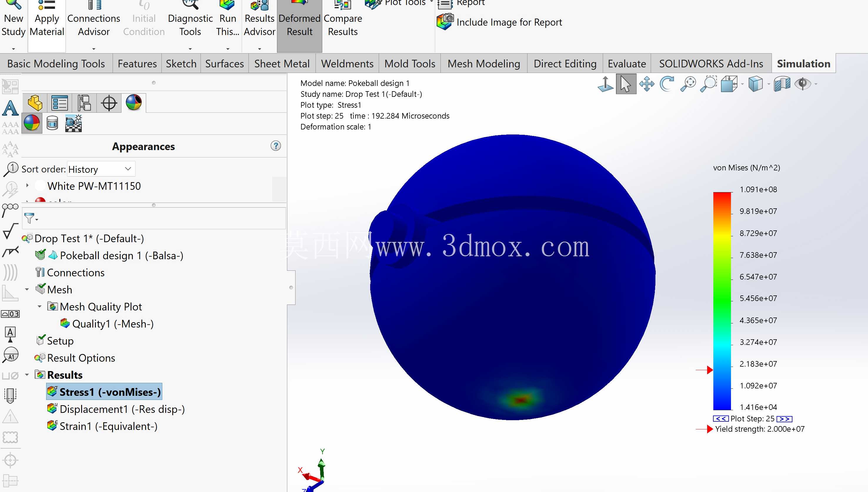The image size is (868, 492).
Task: Click the Rotate view tool
Action: (667, 84)
